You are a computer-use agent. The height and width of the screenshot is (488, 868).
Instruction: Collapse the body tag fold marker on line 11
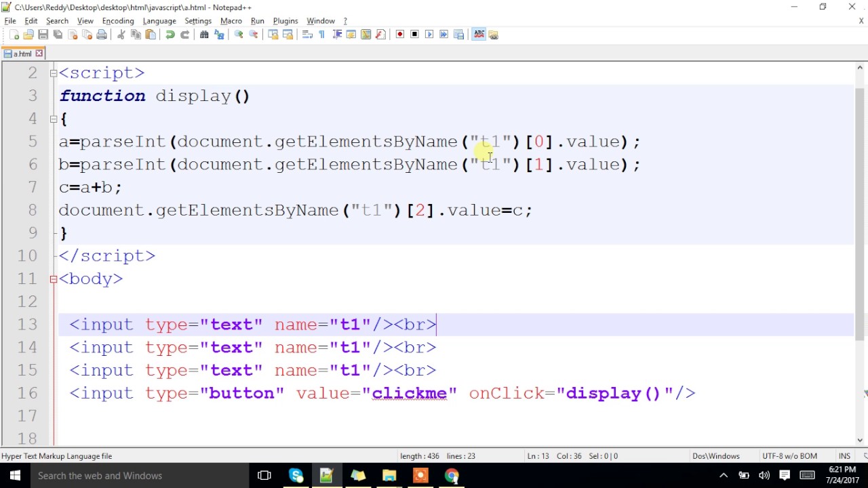coord(54,279)
